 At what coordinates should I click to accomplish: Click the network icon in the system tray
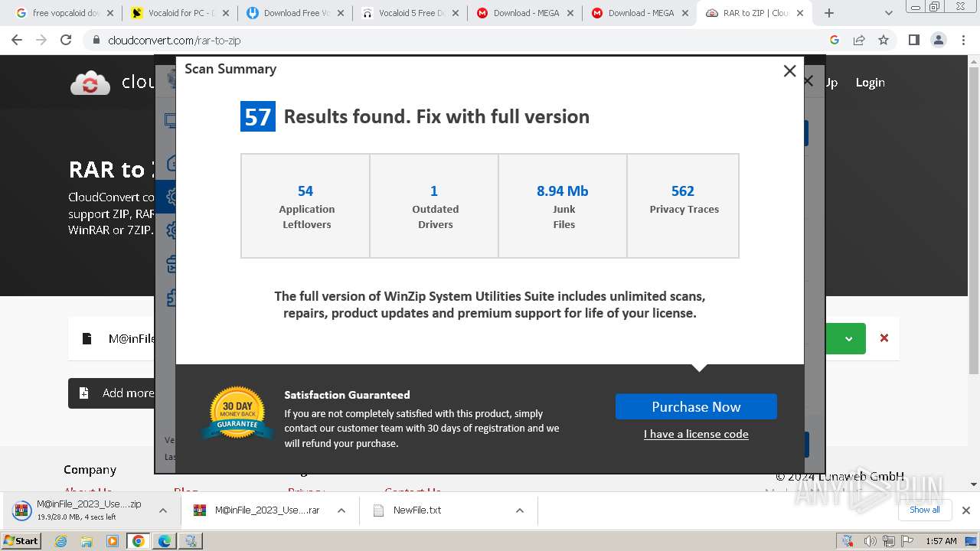[889, 541]
